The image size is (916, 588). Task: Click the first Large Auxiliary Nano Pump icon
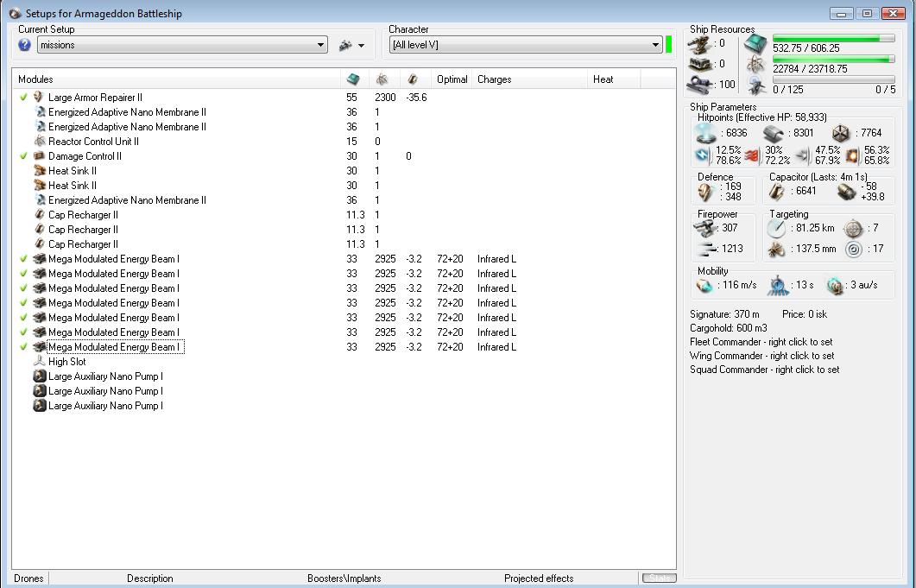39,376
